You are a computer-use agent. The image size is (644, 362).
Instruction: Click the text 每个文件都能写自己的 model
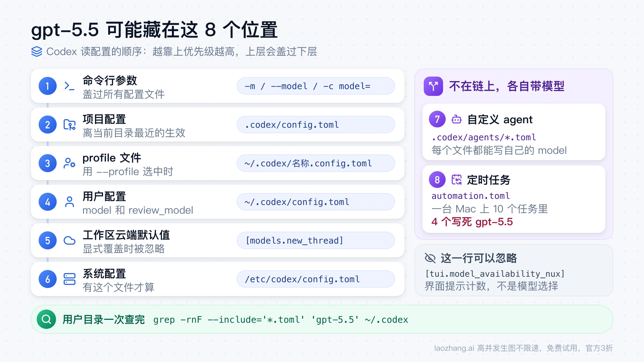click(499, 150)
